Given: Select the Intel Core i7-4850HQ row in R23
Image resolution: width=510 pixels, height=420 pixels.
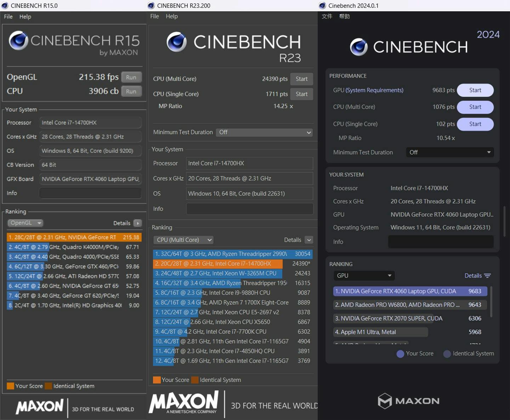Looking at the screenshot, I should pyautogui.click(x=233, y=351).
